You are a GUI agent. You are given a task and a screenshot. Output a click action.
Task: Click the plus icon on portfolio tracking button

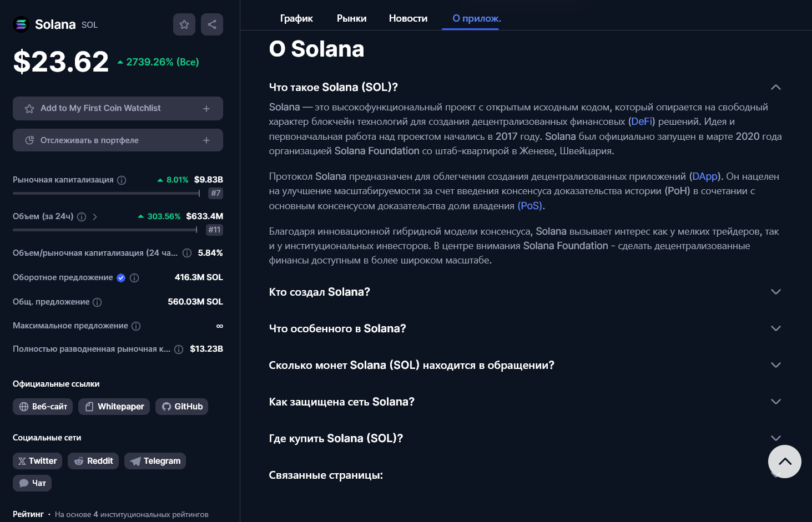206,140
